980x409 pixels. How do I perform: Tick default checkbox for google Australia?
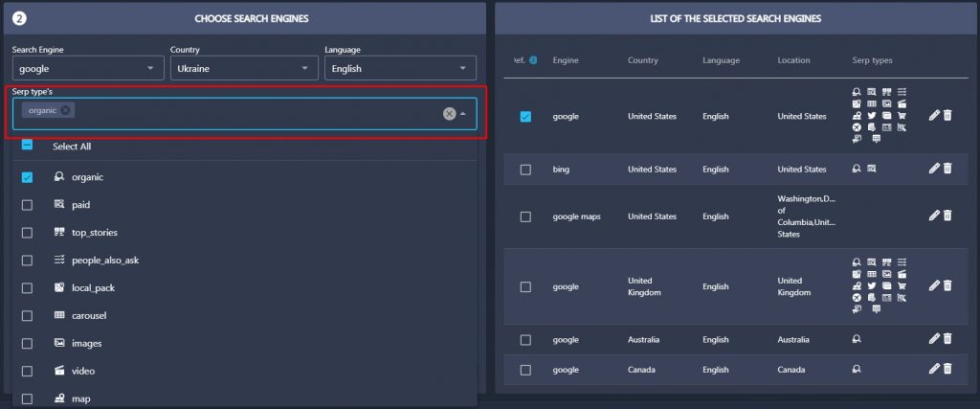(x=525, y=340)
